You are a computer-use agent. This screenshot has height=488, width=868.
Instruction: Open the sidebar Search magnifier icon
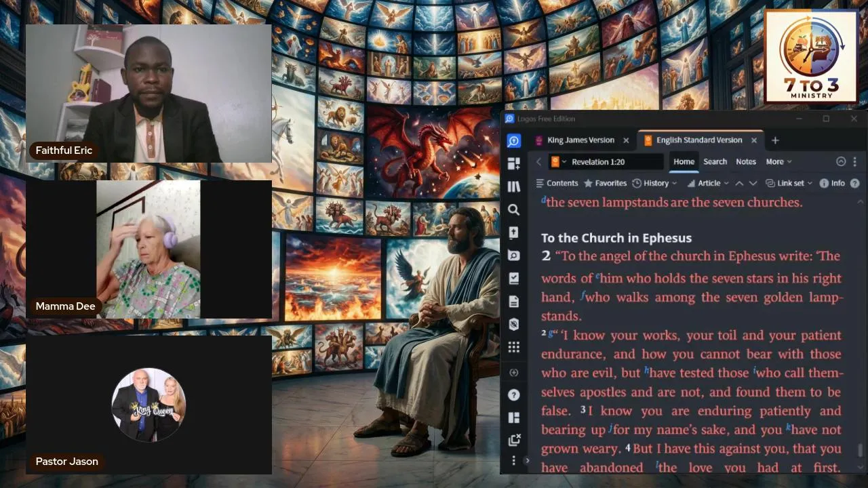[514, 209]
